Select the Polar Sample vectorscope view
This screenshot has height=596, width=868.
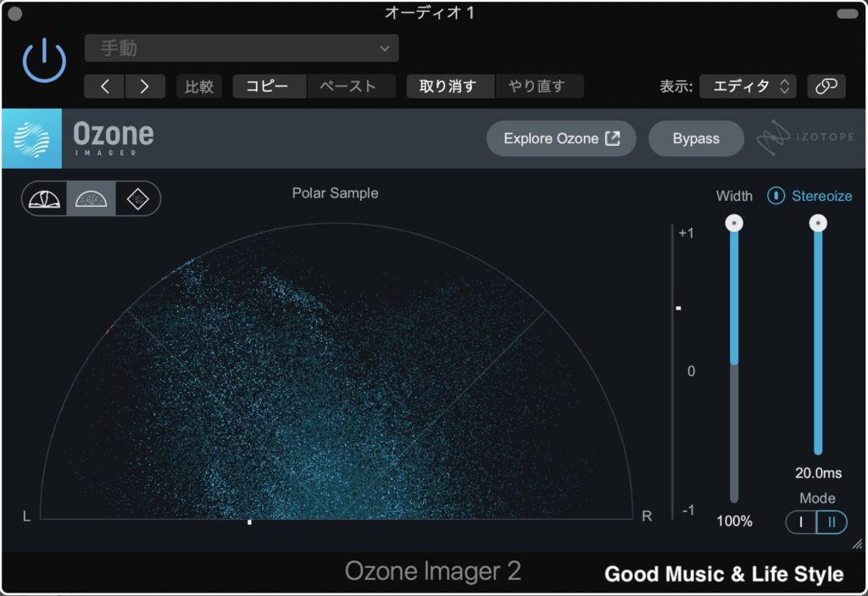tap(91, 198)
